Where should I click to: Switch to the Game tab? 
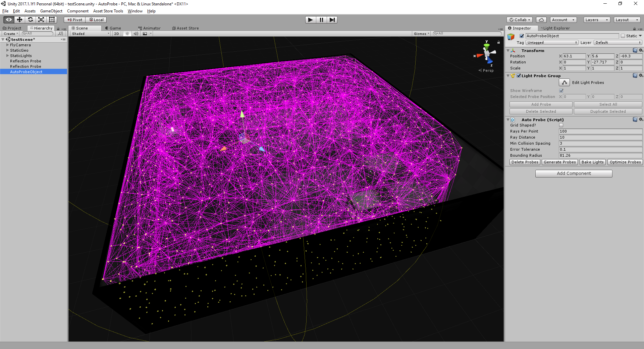[113, 28]
